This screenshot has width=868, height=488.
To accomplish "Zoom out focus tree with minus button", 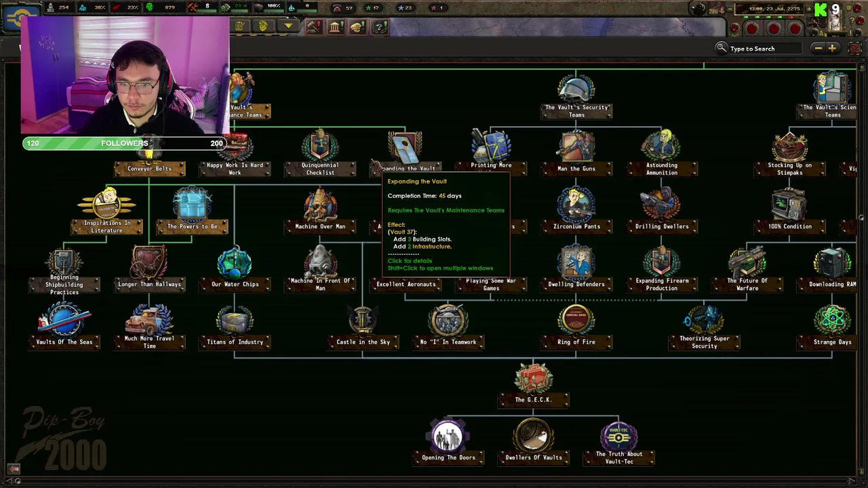I will (818, 48).
